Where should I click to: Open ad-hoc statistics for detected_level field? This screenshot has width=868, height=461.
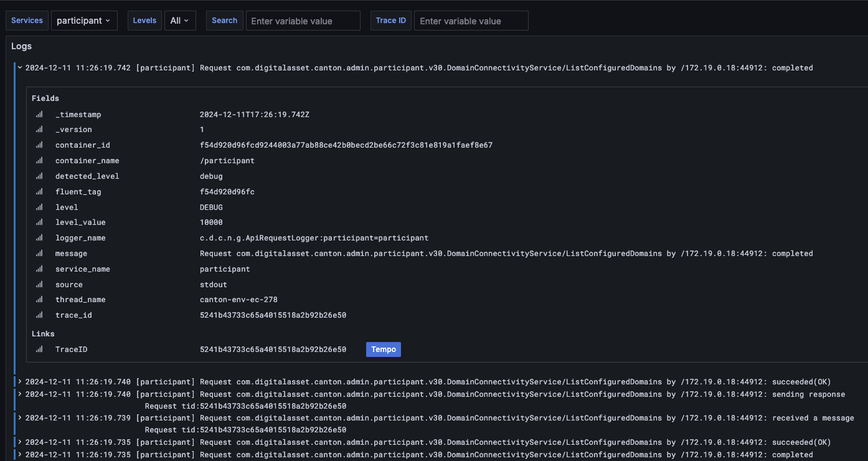pyautogui.click(x=39, y=176)
